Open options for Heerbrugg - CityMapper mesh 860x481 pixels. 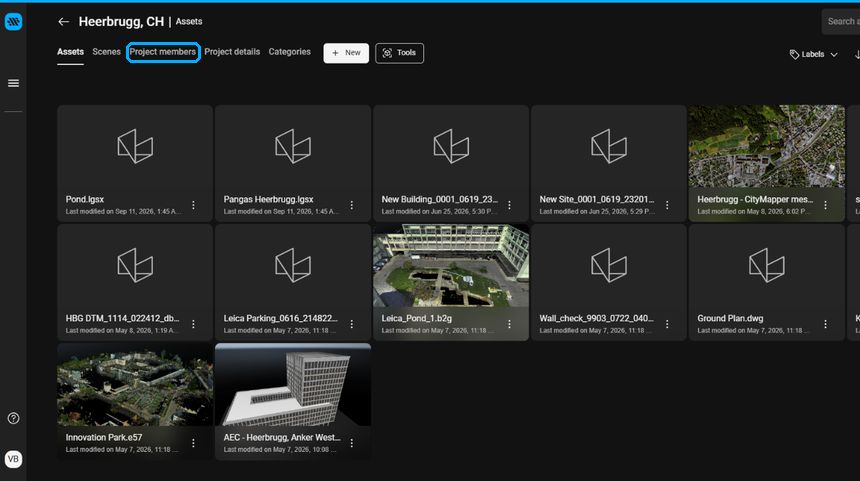(x=825, y=205)
